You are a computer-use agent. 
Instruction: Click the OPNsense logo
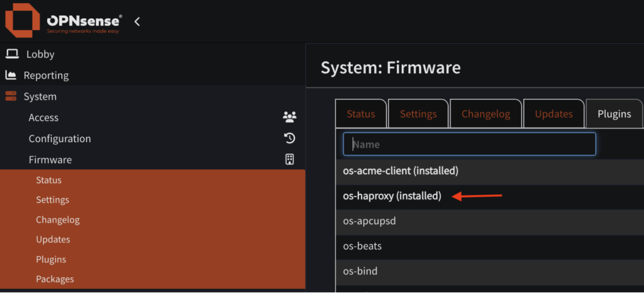tap(64, 21)
